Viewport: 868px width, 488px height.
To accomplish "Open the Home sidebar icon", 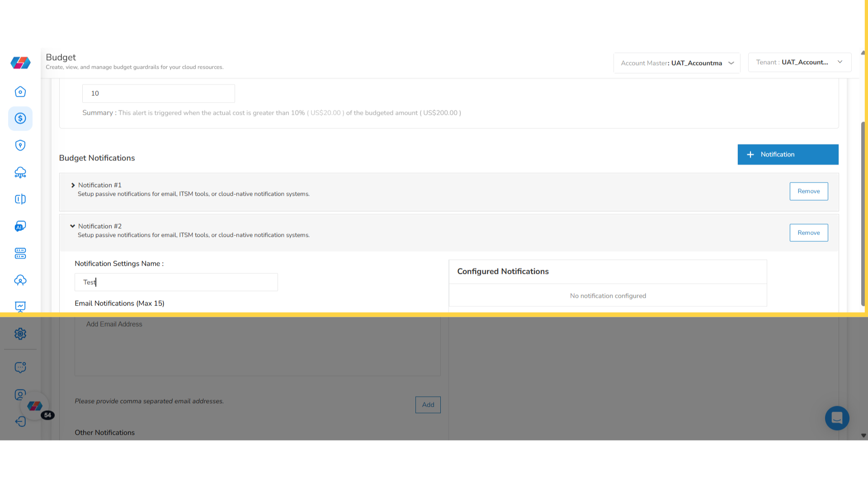I will point(20,92).
